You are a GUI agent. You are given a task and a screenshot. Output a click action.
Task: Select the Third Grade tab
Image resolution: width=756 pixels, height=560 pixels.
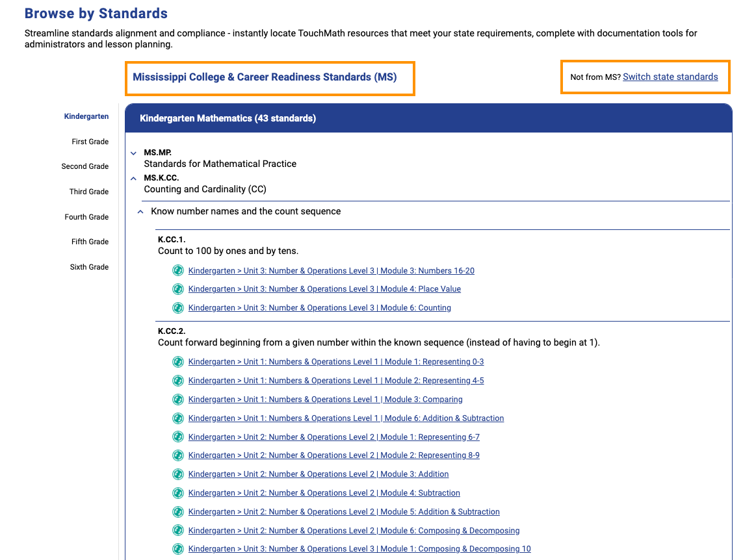(88, 192)
